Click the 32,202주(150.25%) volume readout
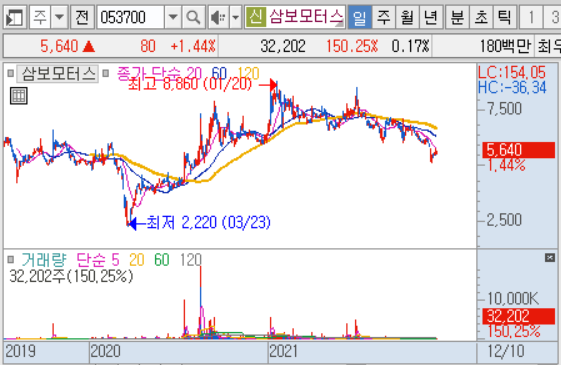This screenshot has width=561, height=365. 71,276
